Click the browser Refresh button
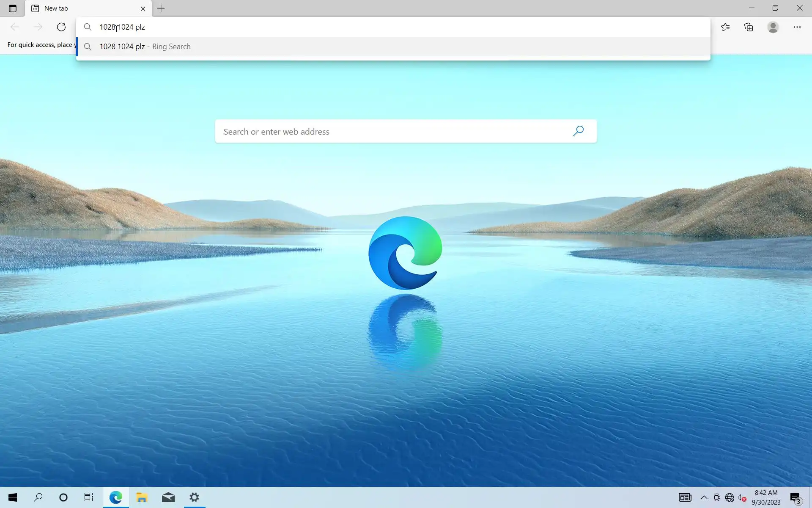The image size is (812, 508). (61, 27)
